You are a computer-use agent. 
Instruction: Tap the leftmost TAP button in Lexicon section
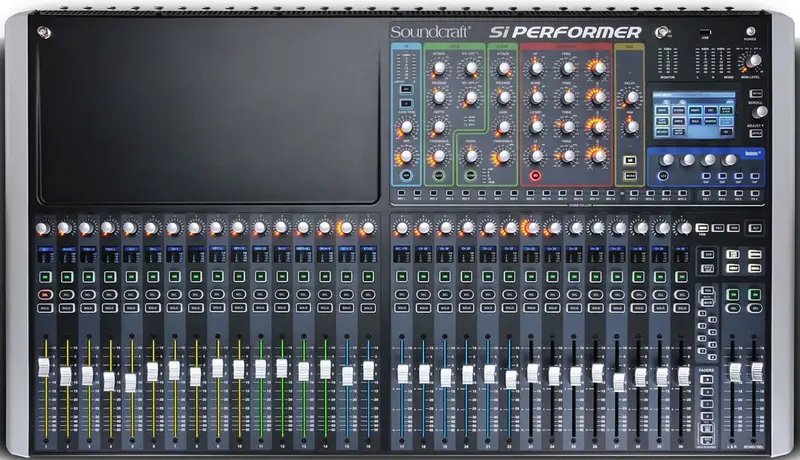click(706, 176)
